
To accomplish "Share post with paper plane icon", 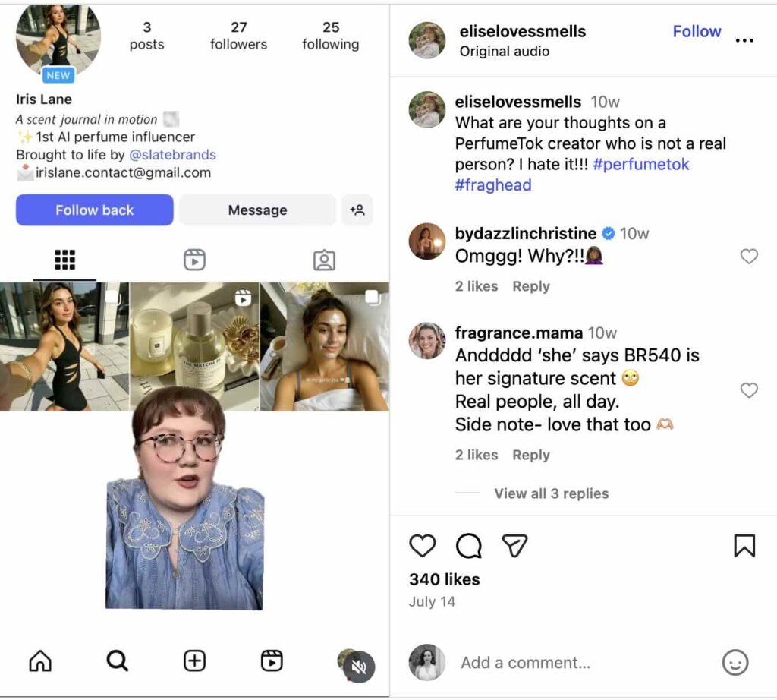I will coord(515,546).
